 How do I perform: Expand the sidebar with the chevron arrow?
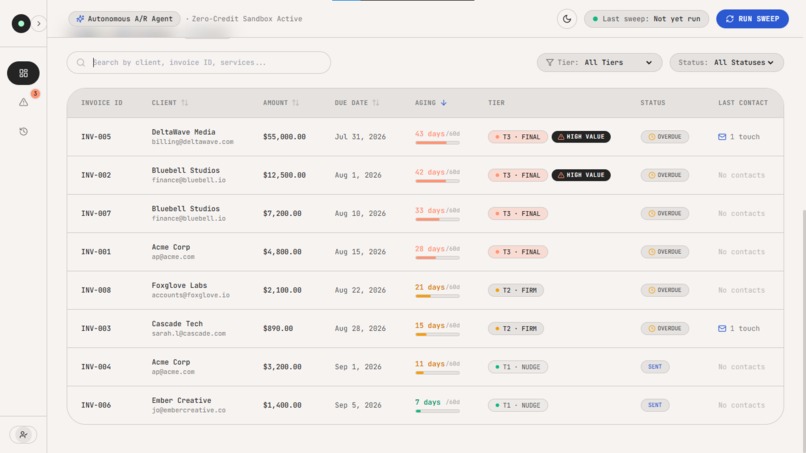[x=39, y=24]
